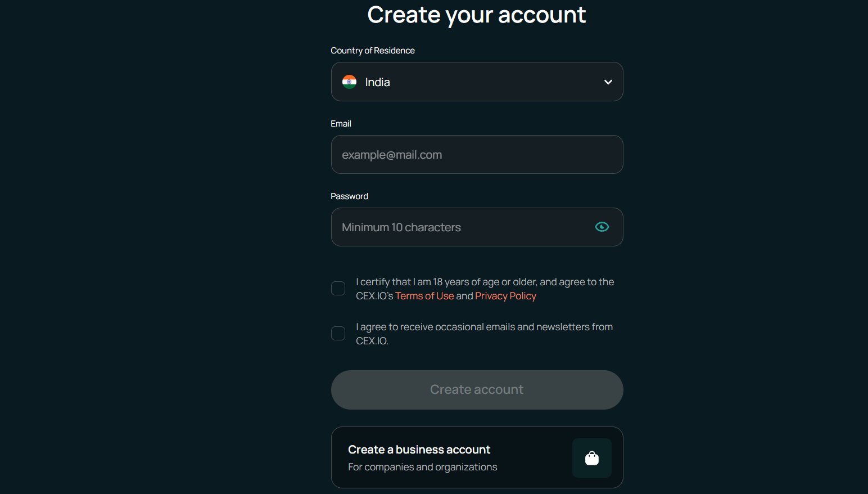
Task: Click the Password field label
Action: [349, 196]
